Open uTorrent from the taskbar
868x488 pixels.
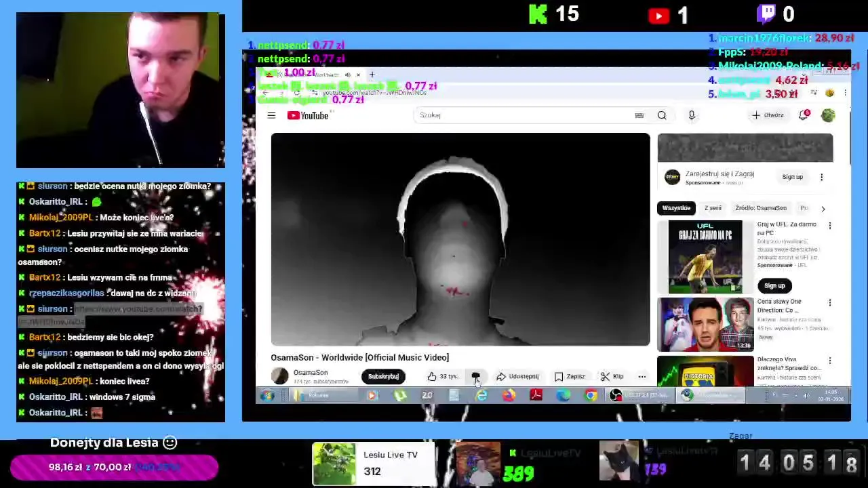(x=400, y=395)
